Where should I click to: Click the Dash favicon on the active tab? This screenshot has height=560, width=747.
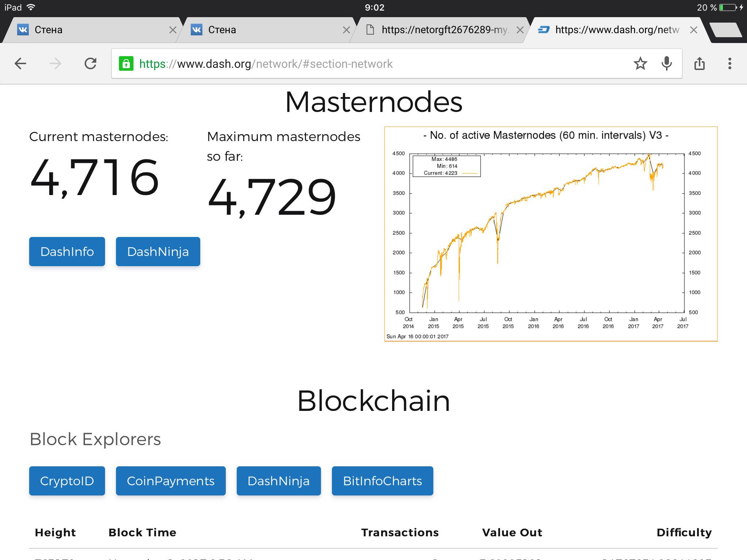pyautogui.click(x=543, y=30)
